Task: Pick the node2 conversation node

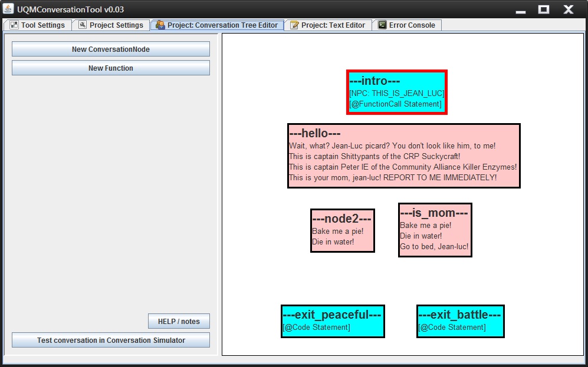Action: point(342,230)
